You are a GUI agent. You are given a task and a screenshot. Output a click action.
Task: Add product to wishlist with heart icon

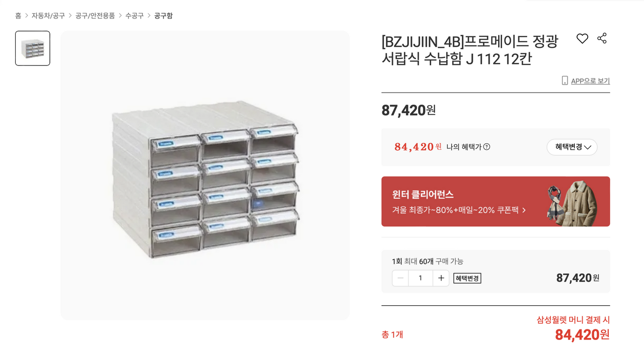(x=582, y=39)
